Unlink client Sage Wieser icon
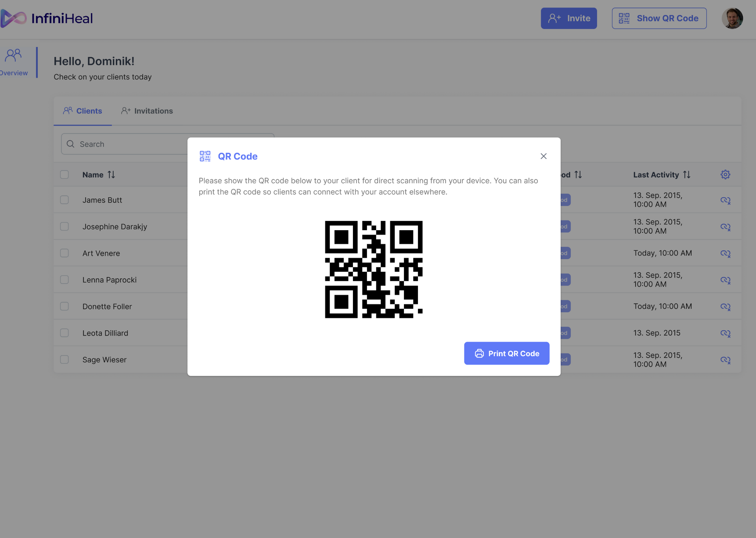 pos(725,360)
